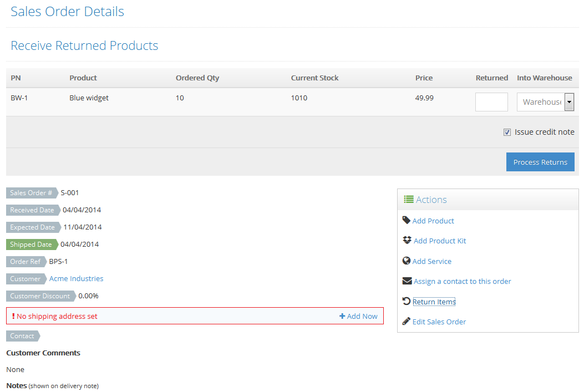Click Assign a contact to this order
The image size is (584, 392).
[x=462, y=281]
